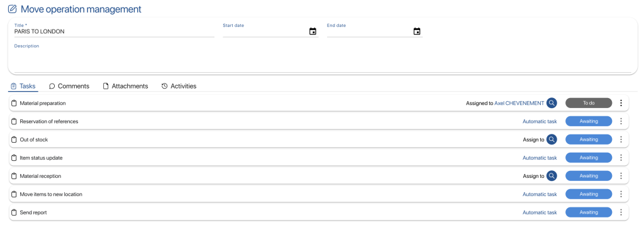Click assignee search icon for Out of stock
The height and width of the screenshot is (230, 644).
click(552, 140)
